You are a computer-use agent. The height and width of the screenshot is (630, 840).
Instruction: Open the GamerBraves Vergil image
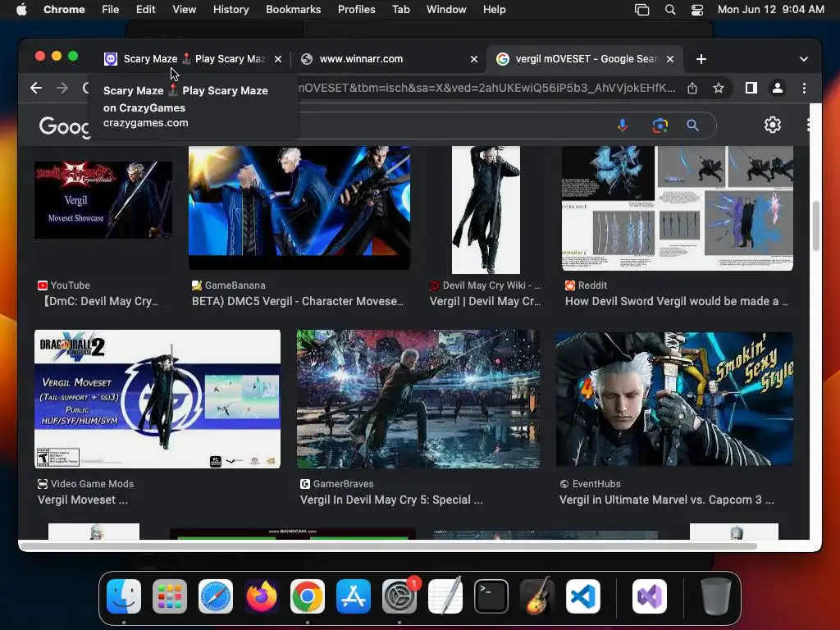point(418,399)
